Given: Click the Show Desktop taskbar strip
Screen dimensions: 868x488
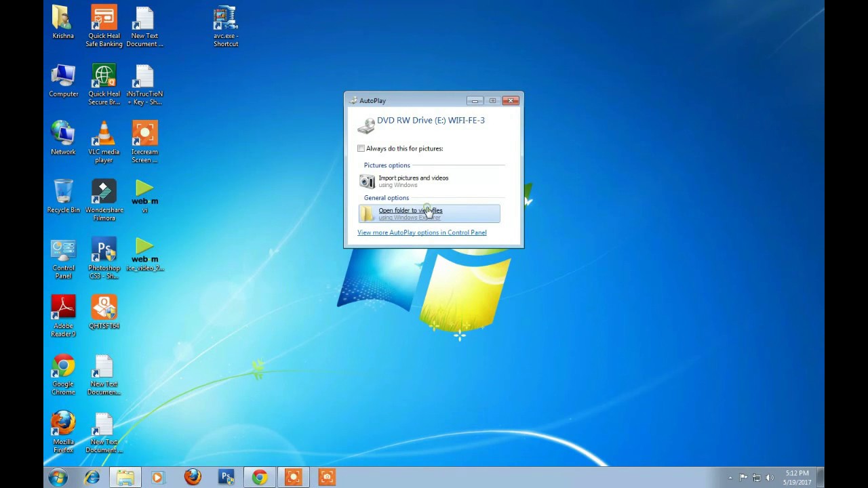Looking at the screenshot, I should [820, 477].
